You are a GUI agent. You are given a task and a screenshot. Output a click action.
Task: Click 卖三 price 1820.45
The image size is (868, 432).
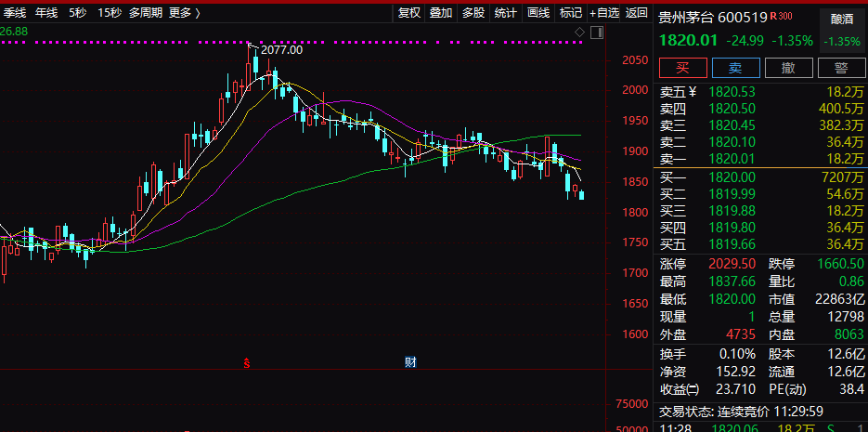click(x=732, y=125)
